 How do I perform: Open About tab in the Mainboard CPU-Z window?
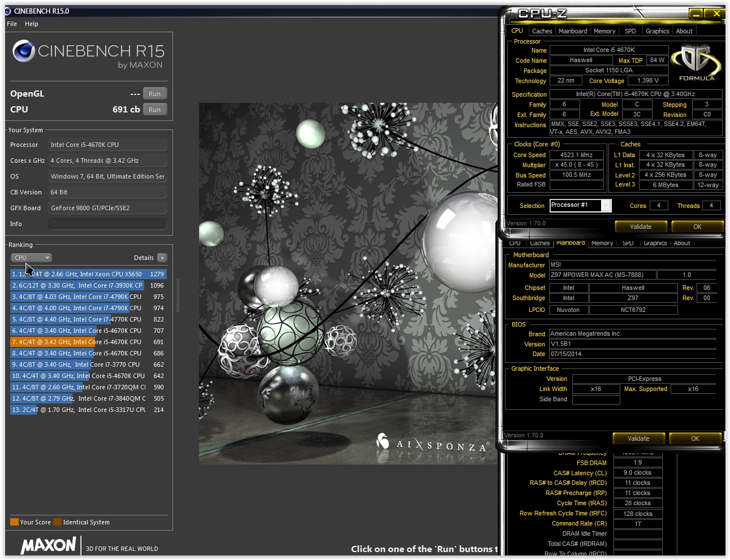[682, 244]
